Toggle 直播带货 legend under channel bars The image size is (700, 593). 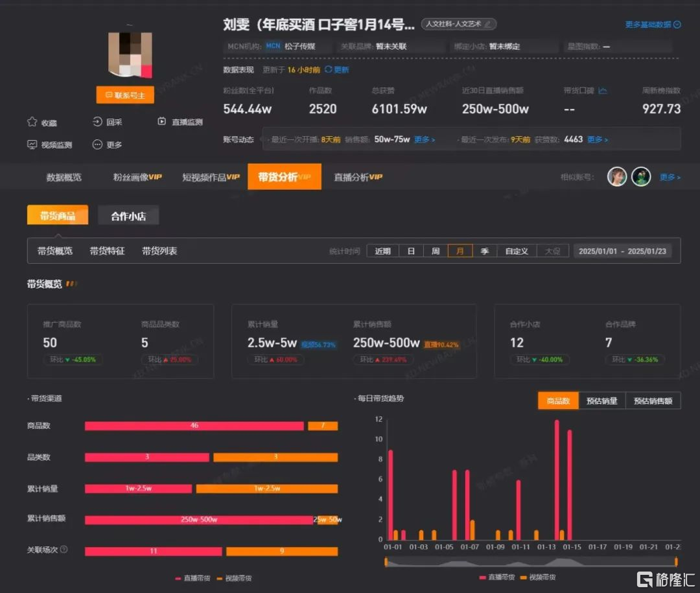(x=192, y=578)
